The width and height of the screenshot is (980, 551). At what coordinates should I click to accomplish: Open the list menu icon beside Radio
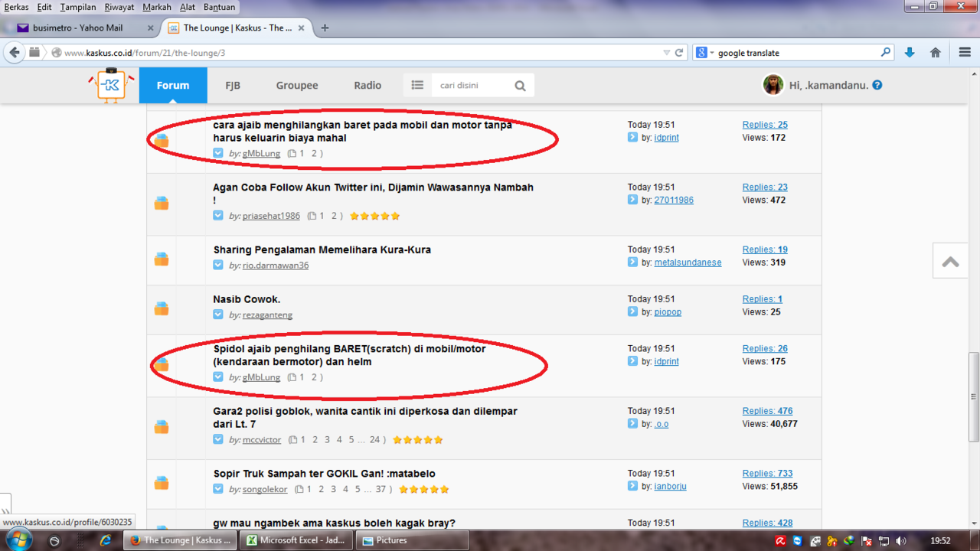417,85
